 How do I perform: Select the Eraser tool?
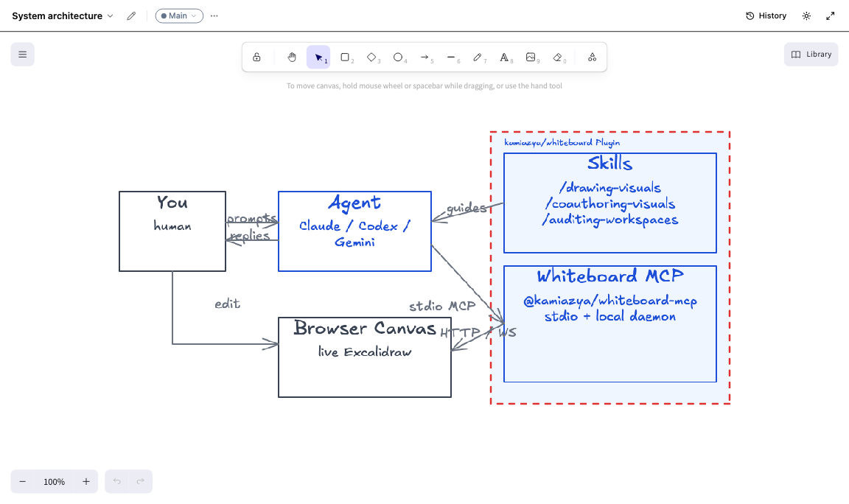pos(558,57)
